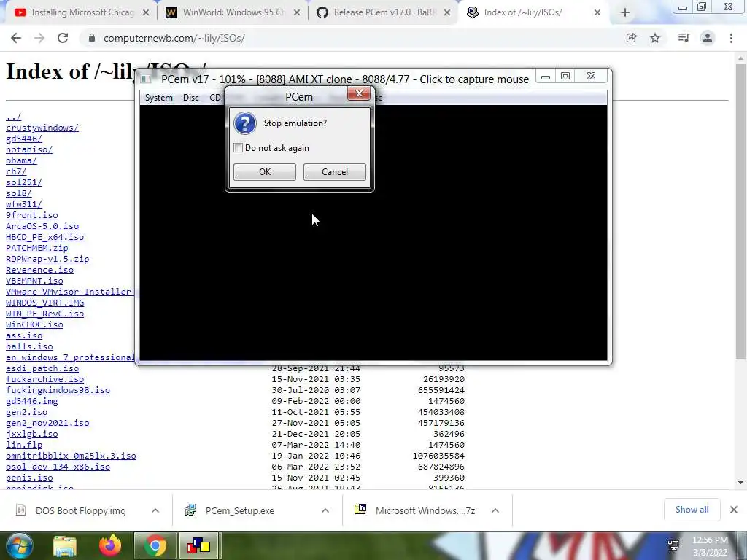
Task: Open the Chrome three-dot menu
Action: (731, 38)
